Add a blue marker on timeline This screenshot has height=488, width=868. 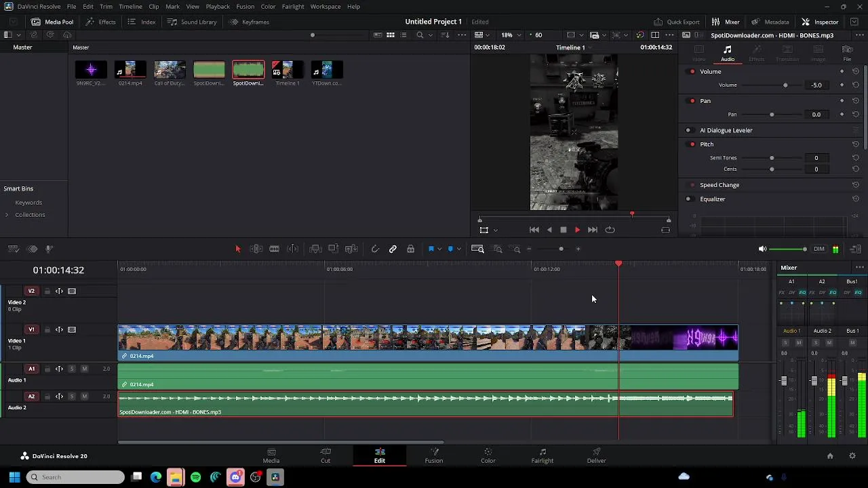tap(450, 249)
